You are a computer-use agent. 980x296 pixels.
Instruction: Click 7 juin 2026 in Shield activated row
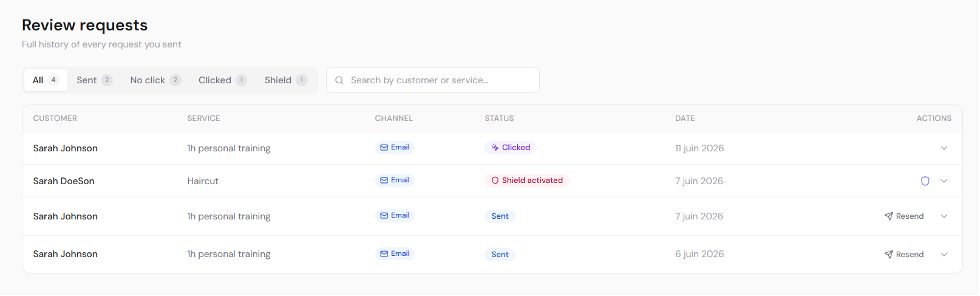tap(699, 181)
